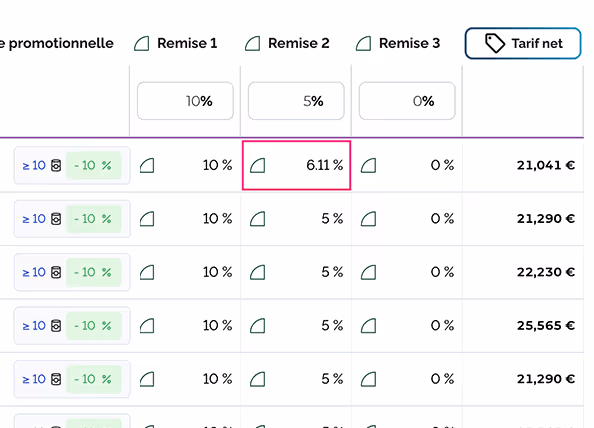Viewport: 594px width, 428px height.
Task: Select the 22,230 € net price
Action: coord(546,272)
